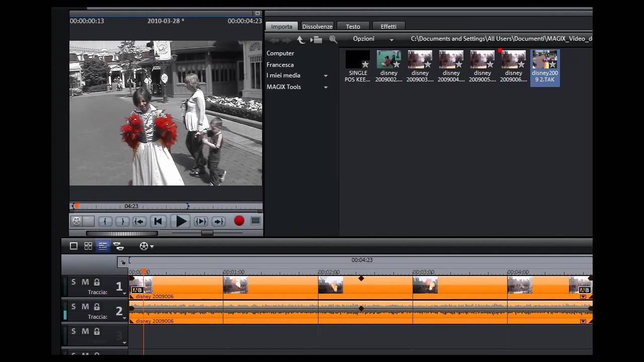Click the AB transition icon at clip start
This screenshot has width=644, height=362.
tap(137, 290)
